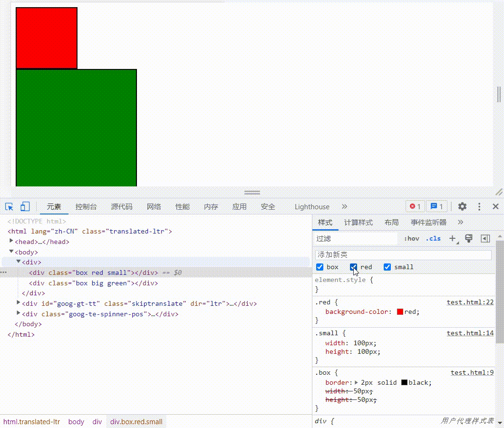Click html.translated-ltr in breadcrumb
Viewport: 504px width, 428px height.
click(31, 421)
